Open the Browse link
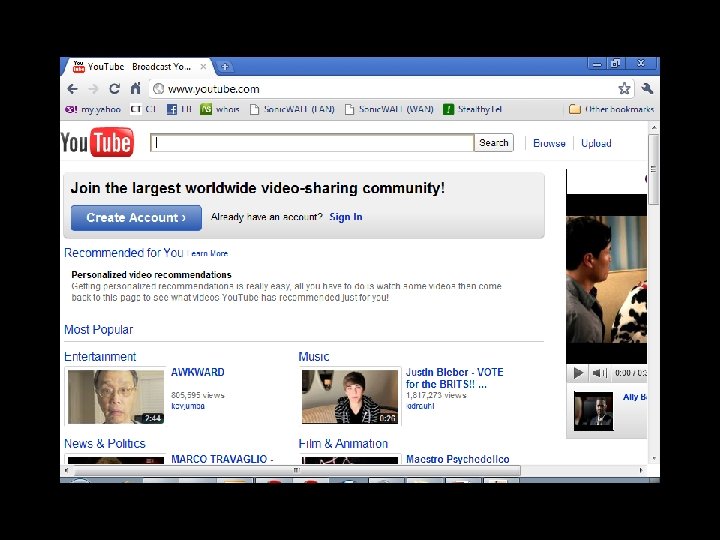Image resolution: width=720 pixels, height=540 pixels. pyautogui.click(x=549, y=143)
